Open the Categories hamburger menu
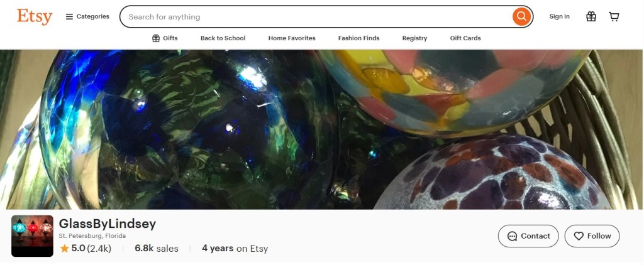Screen dimensions: 644x265 coord(87,17)
